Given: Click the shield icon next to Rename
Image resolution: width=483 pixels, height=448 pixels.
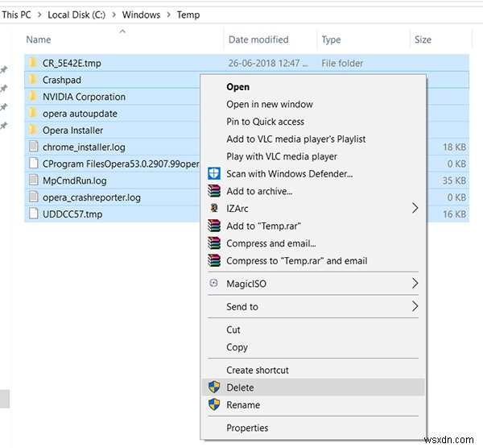Looking at the screenshot, I should click(213, 405).
